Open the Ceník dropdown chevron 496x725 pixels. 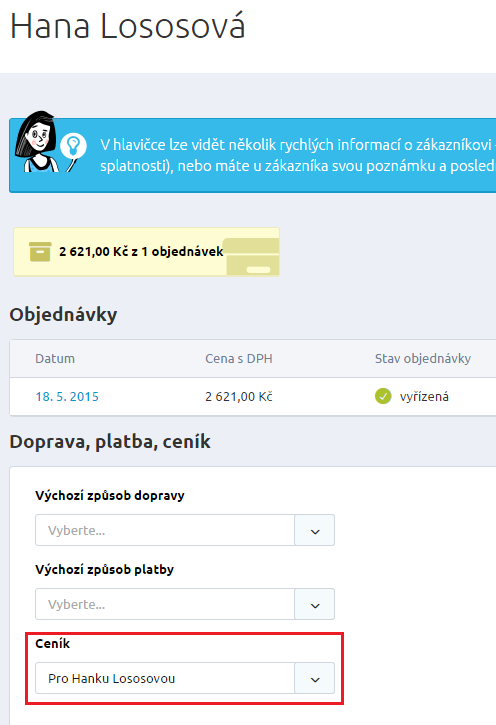tap(315, 678)
